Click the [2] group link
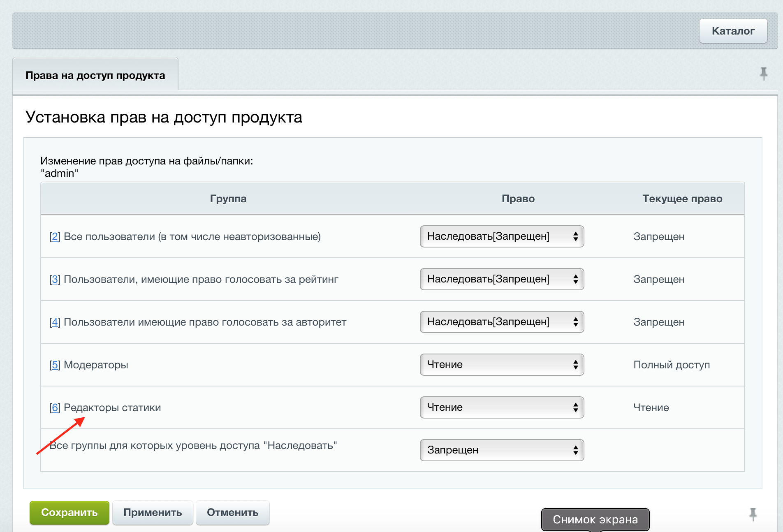Image resolution: width=783 pixels, height=532 pixels. (55, 237)
